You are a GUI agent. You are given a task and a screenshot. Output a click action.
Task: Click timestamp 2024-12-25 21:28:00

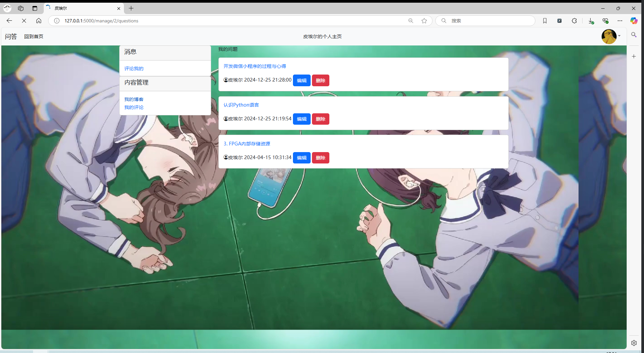pos(268,80)
